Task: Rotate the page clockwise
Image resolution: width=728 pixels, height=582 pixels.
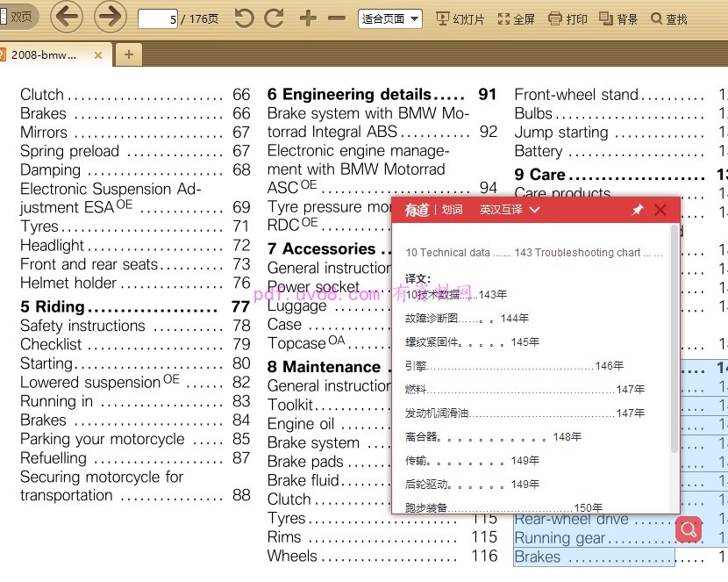Action: click(x=274, y=18)
